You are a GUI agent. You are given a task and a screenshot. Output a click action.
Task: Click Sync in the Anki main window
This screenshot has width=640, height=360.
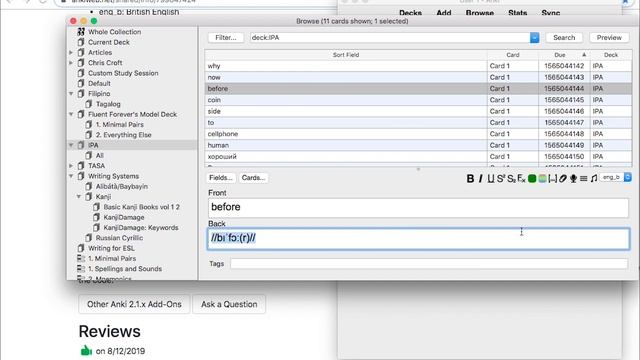pyautogui.click(x=551, y=13)
